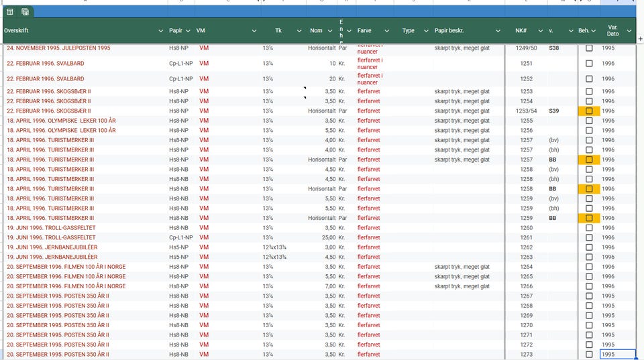Select the Cp-L1-NP cell in the NK# 1252 row
This screenshot has width=644, height=360.
[180, 79]
